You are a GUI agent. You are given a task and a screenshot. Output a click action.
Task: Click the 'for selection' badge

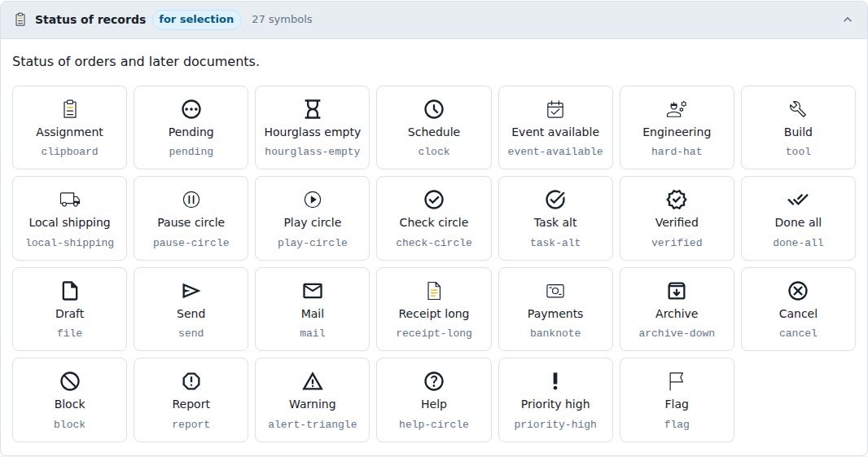[x=196, y=20]
